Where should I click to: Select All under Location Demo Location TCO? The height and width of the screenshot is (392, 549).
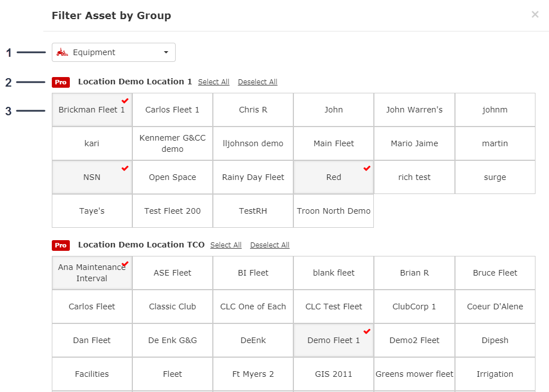226,245
